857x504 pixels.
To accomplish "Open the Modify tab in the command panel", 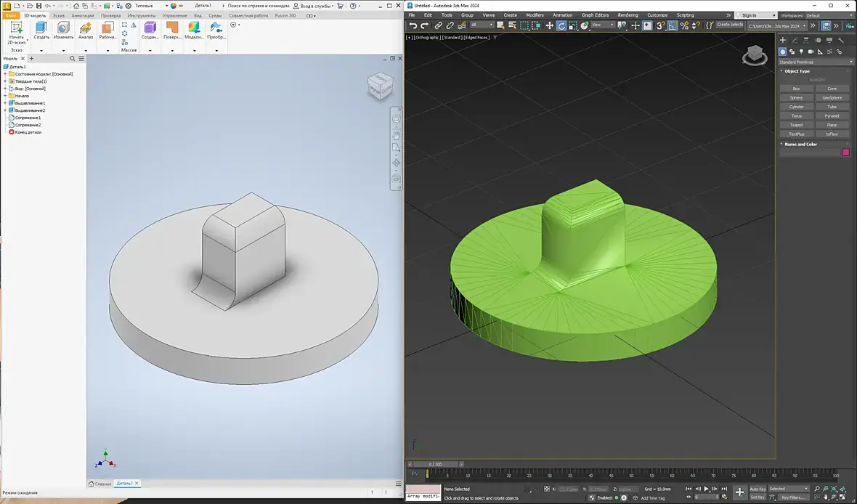I will [x=795, y=41].
